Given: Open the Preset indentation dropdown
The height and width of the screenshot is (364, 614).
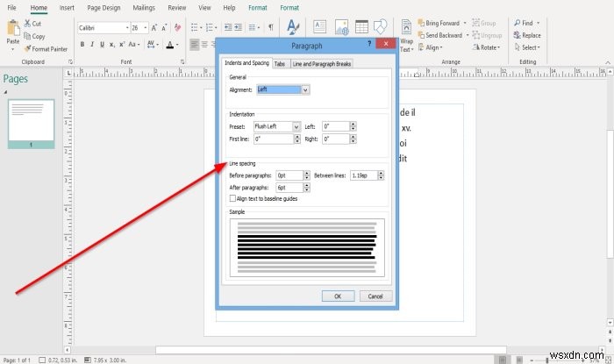Looking at the screenshot, I should [x=296, y=126].
